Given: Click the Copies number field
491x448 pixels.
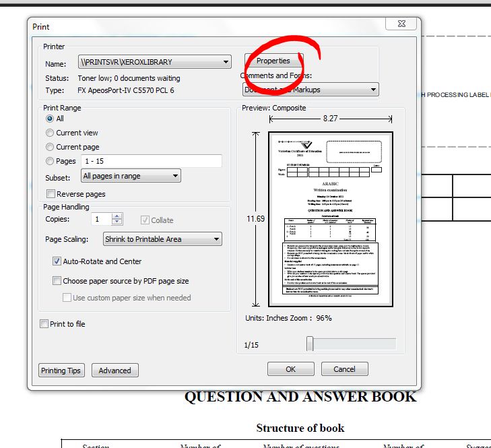Looking at the screenshot, I should [x=102, y=220].
